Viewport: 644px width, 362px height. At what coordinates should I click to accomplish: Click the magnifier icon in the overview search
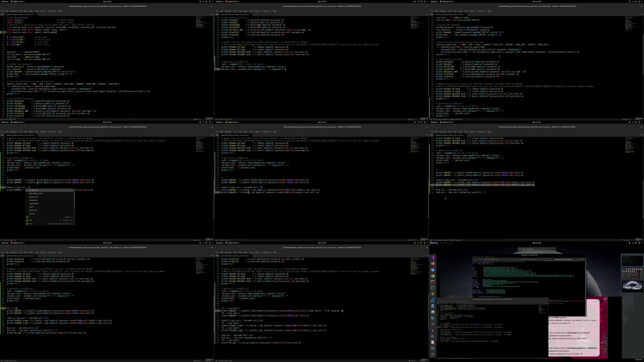(x=521, y=249)
